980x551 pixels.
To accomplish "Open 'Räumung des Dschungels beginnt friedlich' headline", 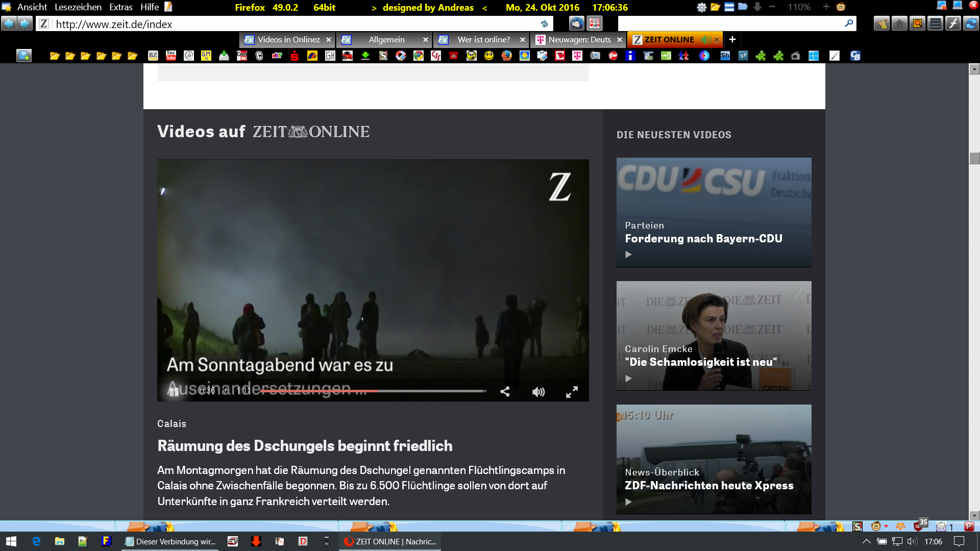I will point(305,446).
